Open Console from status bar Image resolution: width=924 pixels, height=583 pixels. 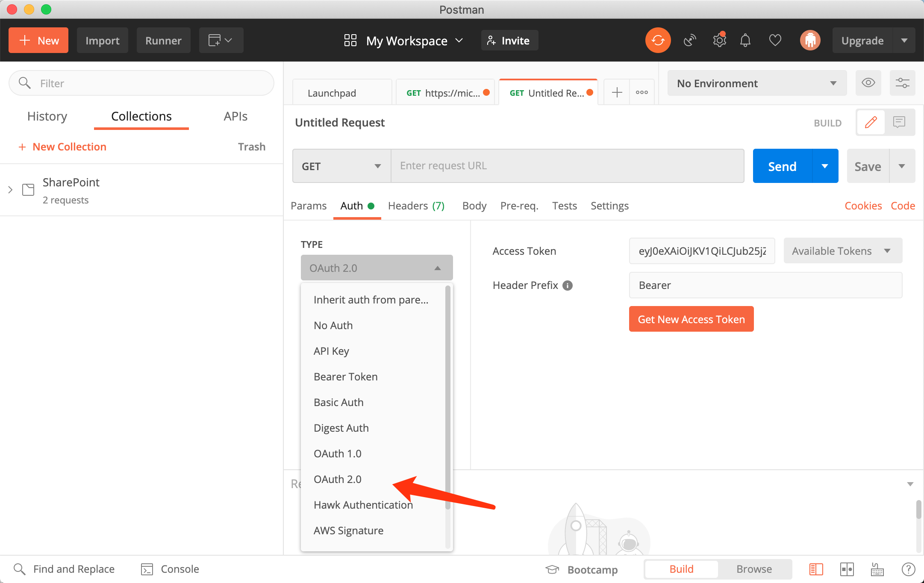(170, 569)
